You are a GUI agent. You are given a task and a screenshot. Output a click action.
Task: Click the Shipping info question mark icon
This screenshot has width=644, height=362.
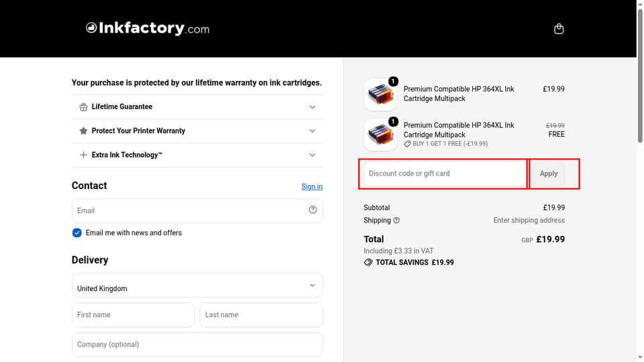396,221
